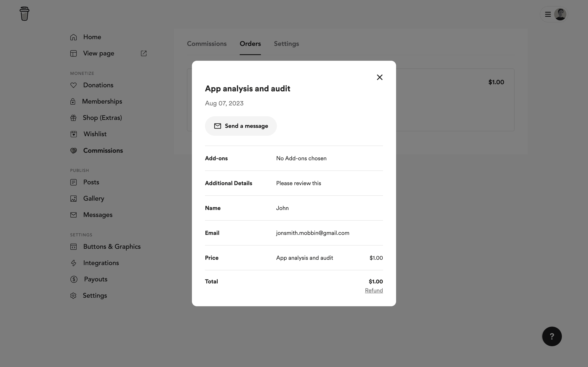
Task: Click the Send a message button
Action: pyautogui.click(x=241, y=126)
